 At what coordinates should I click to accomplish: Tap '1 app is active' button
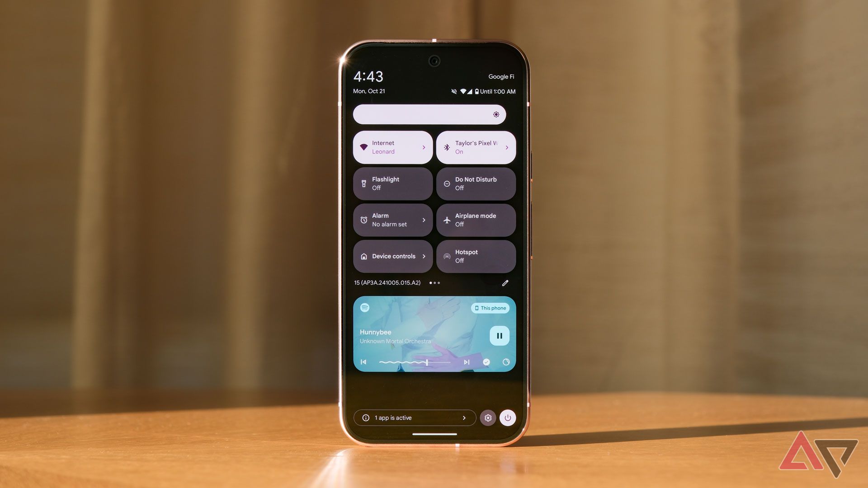click(414, 417)
